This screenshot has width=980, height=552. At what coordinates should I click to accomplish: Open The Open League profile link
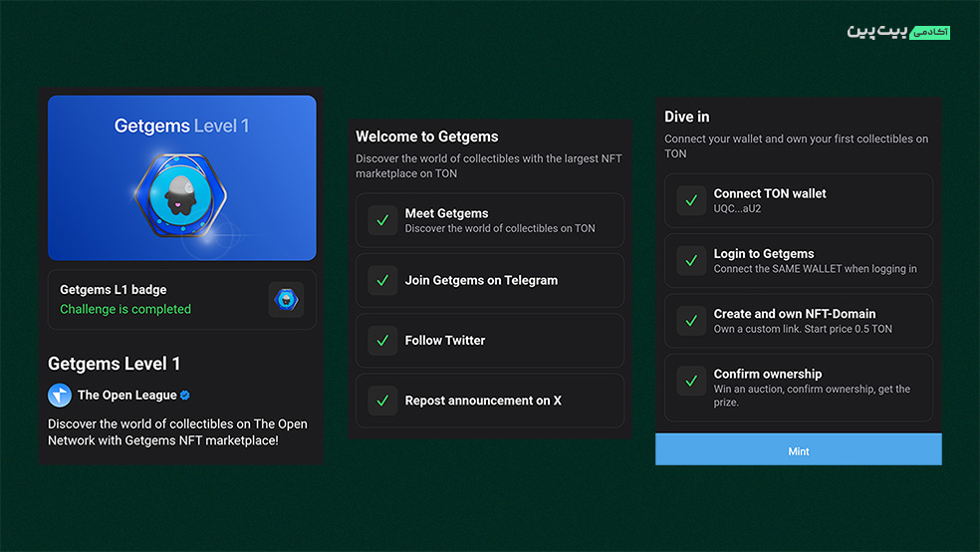(126, 396)
